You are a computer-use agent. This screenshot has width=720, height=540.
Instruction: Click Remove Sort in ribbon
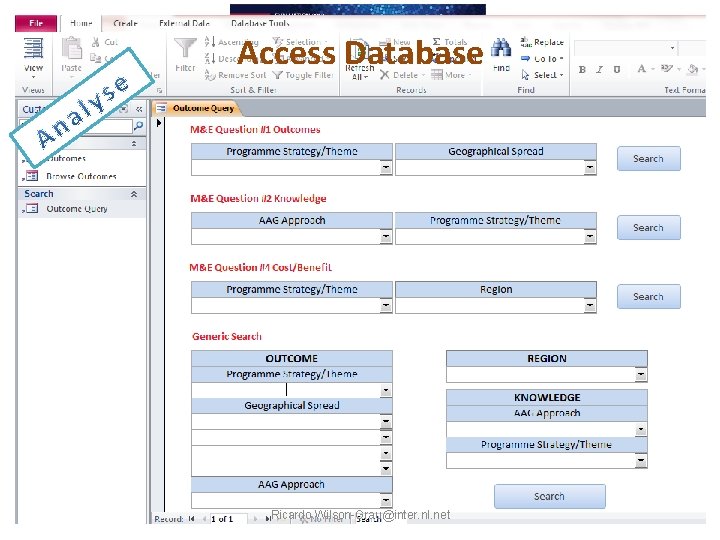236,75
